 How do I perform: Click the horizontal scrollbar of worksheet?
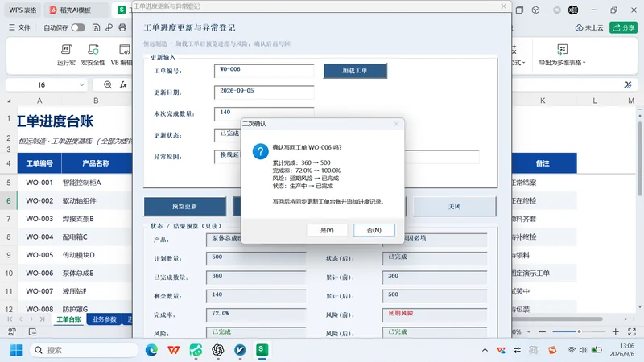(556, 319)
